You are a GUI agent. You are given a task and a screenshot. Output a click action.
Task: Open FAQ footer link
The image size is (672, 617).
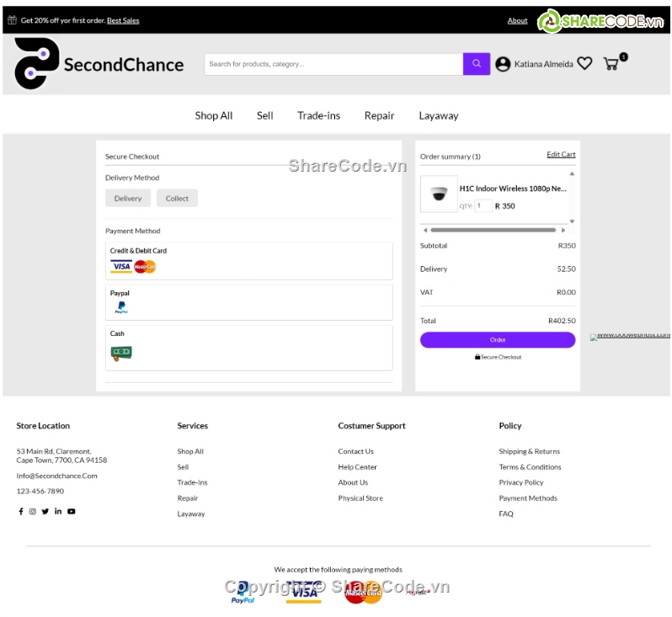tap(506, 513)
